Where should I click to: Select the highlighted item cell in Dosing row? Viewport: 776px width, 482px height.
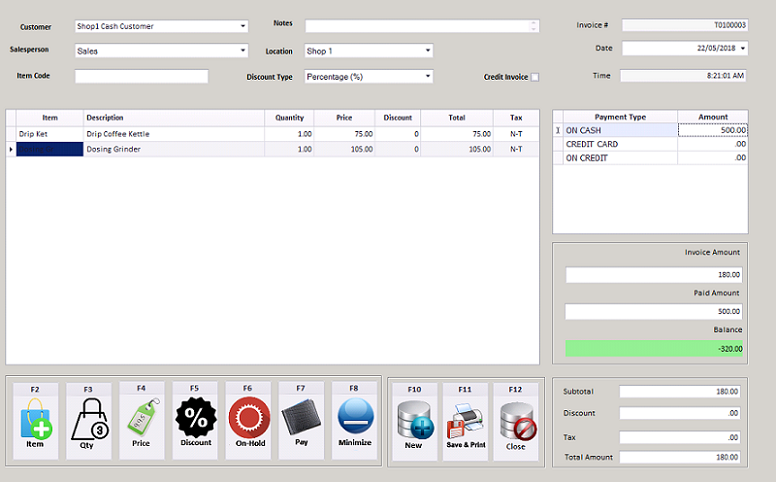[x=49, y=149]
